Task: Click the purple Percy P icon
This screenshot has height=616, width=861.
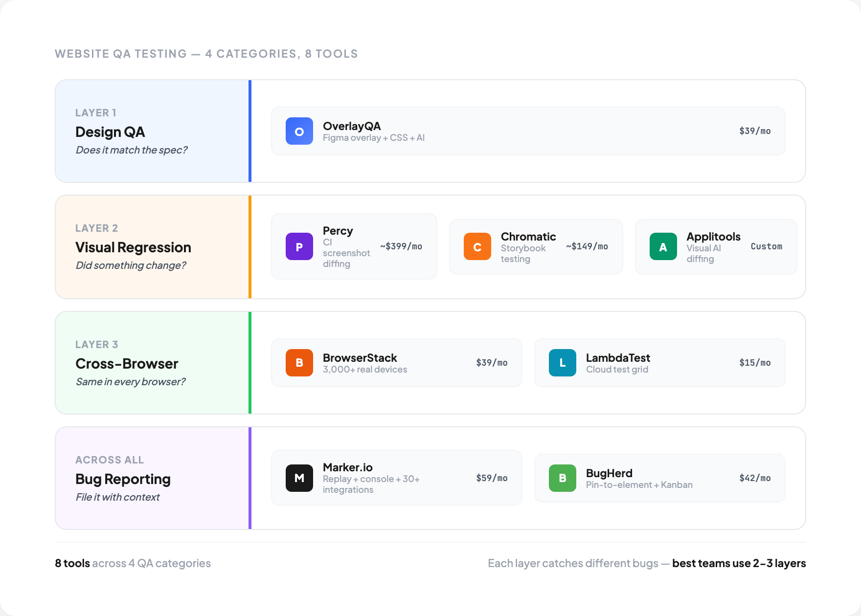Action: (x=299, y=246)
